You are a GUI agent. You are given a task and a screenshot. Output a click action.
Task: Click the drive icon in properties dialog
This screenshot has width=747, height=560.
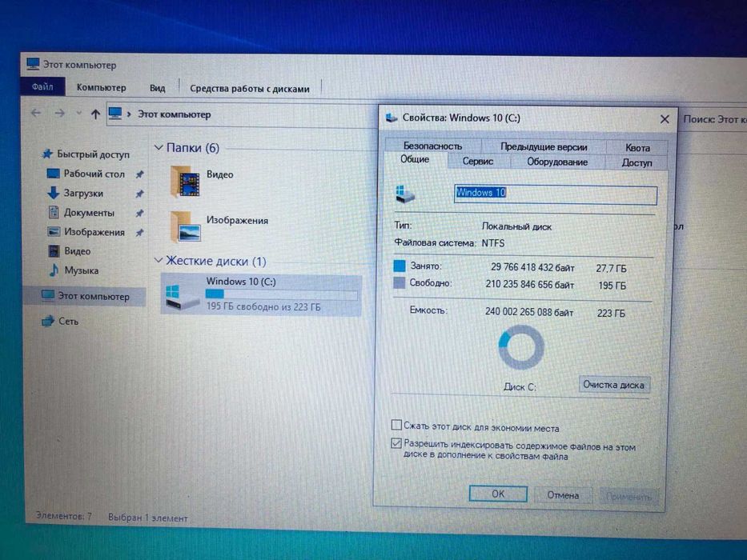tap(405, 194)
